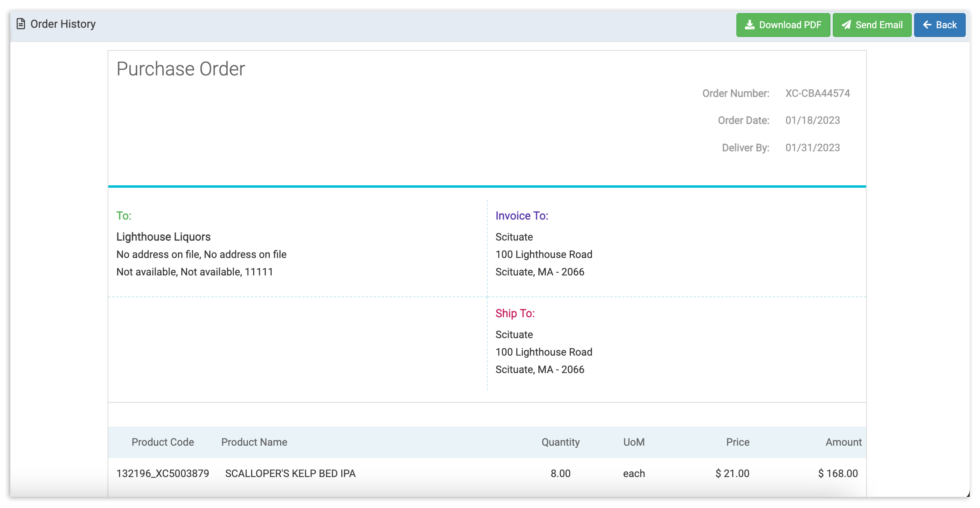
Task: Click the Product Name column header
Action: click(254, 442)
